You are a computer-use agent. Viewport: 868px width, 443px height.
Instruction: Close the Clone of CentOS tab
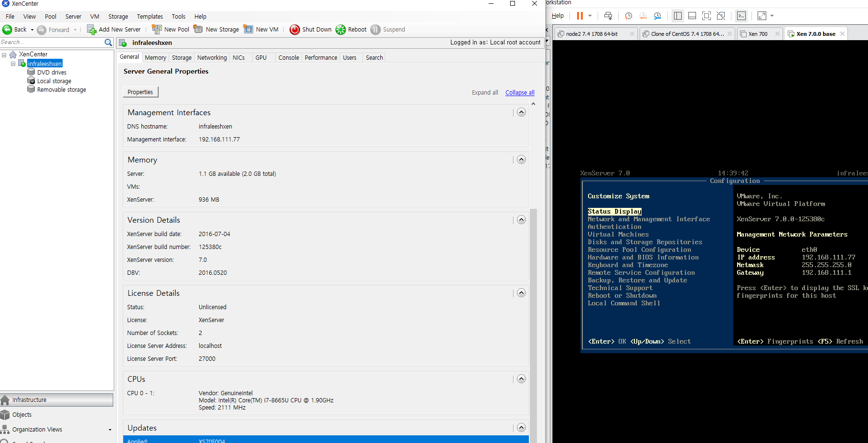pyautogui.click(x=729, y=34)
